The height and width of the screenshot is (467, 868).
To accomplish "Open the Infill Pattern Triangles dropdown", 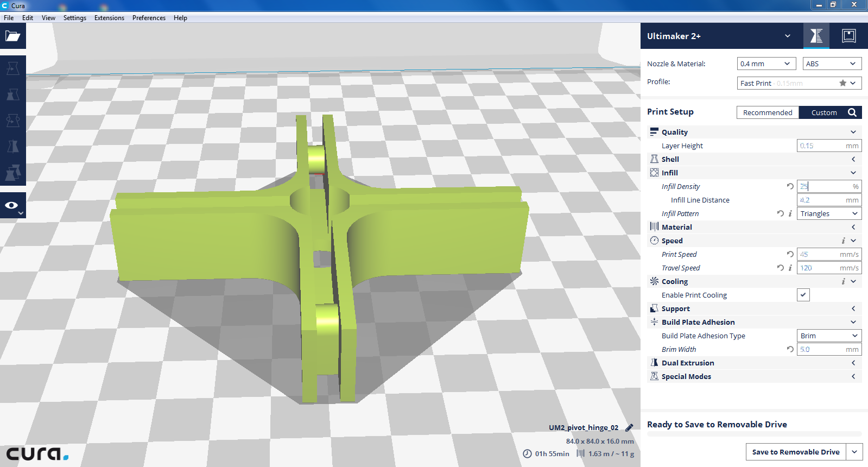I will click(x=829, y=213).
